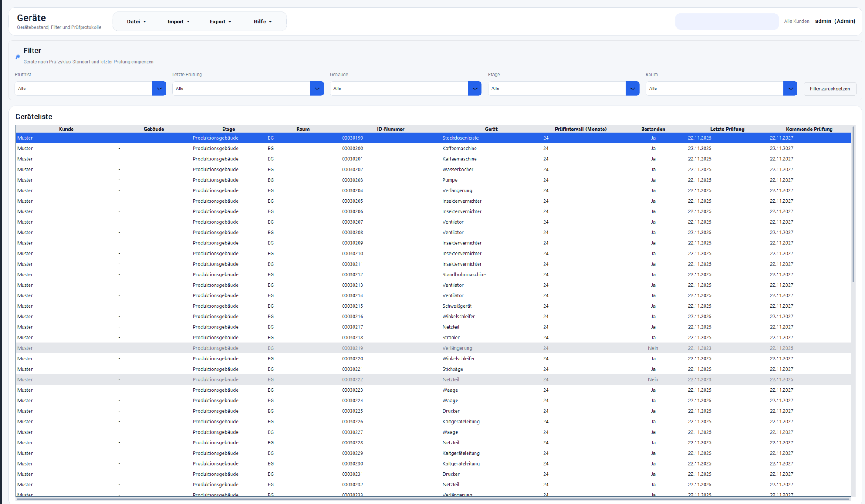865x504 pixels.
Task: Select the Standbohrmaschine row 00030212
Action: click(464, 274)
